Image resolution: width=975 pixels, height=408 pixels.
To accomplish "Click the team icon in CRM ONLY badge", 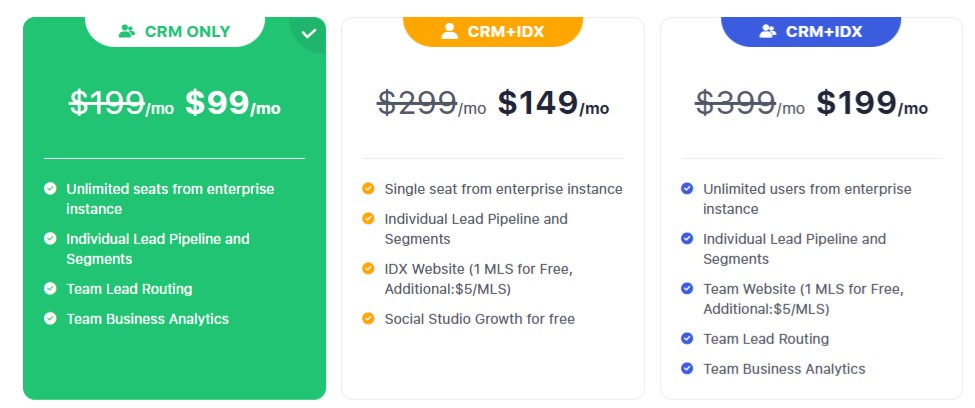I will [127, 31].
